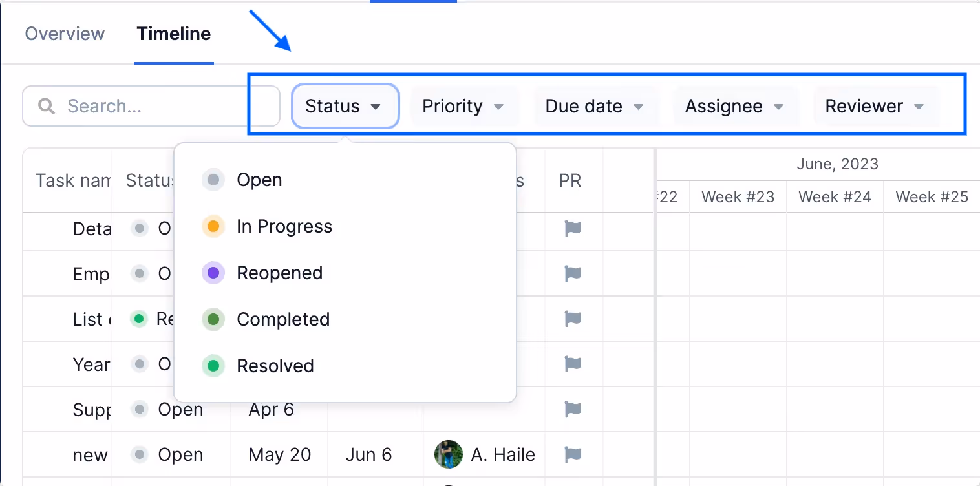Click the search magnifier icon
This screenshot has height=486, width=980.
46,106
